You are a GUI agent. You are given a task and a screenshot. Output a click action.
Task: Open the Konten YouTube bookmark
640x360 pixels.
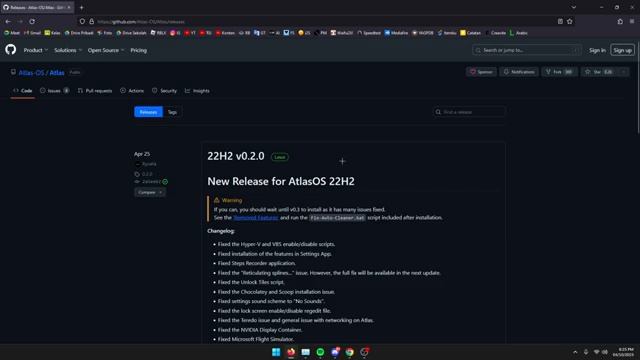(x=225, y=33)
